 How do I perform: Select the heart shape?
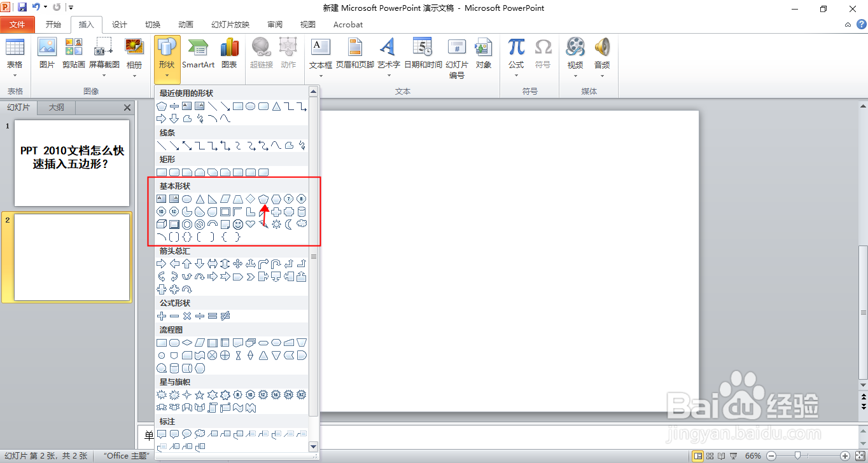tap(251, 225)
